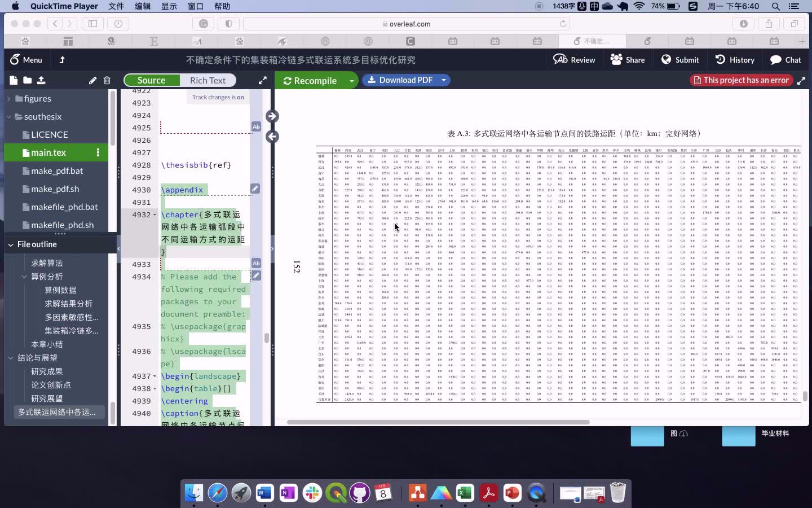Click the PDF vertical scrollbar thumb

tap(805, 396)
